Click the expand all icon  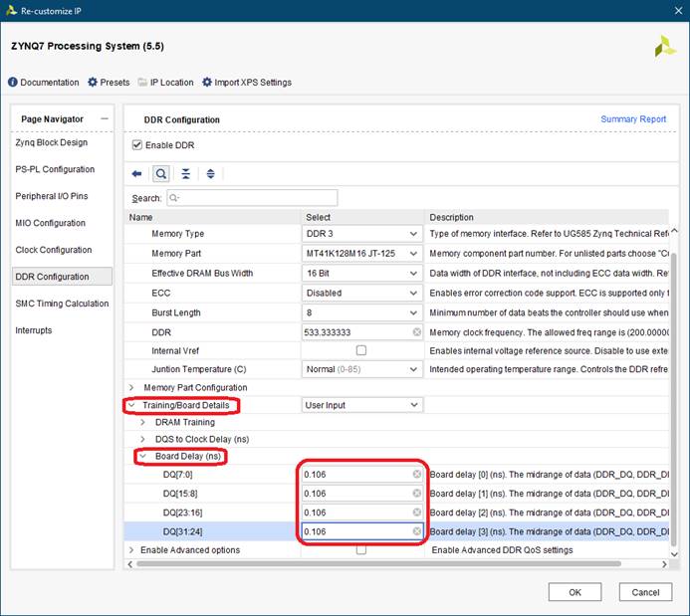[x=210, y=173]
